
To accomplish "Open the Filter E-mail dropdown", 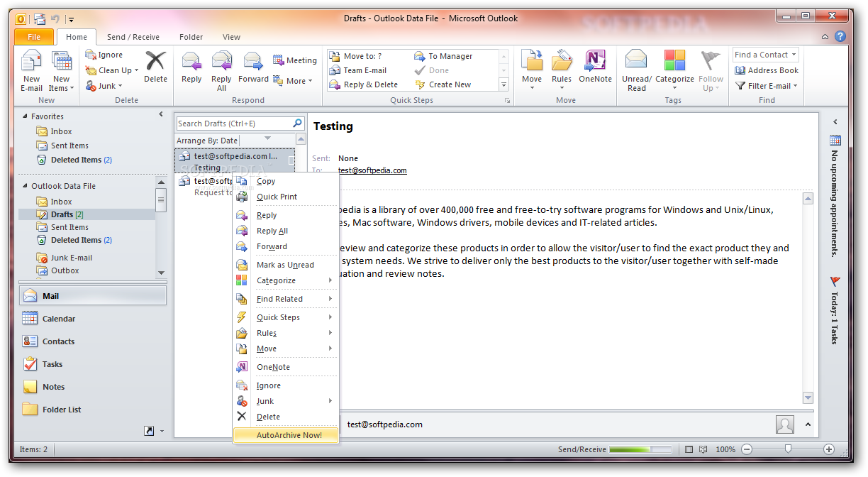I will [x=767, y=86].
